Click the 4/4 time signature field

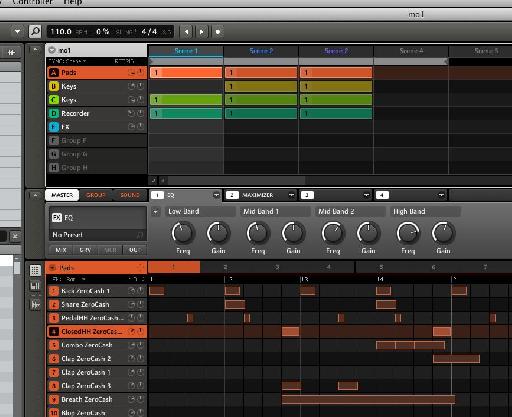pos(149,32)
